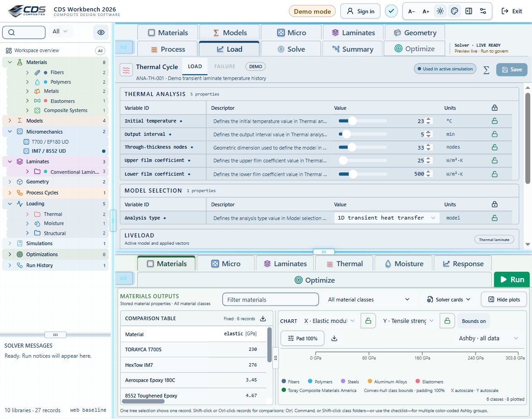Adjust the Initial temperature slider
Viewport: 532px width, 419px height.
coord(363,121)
